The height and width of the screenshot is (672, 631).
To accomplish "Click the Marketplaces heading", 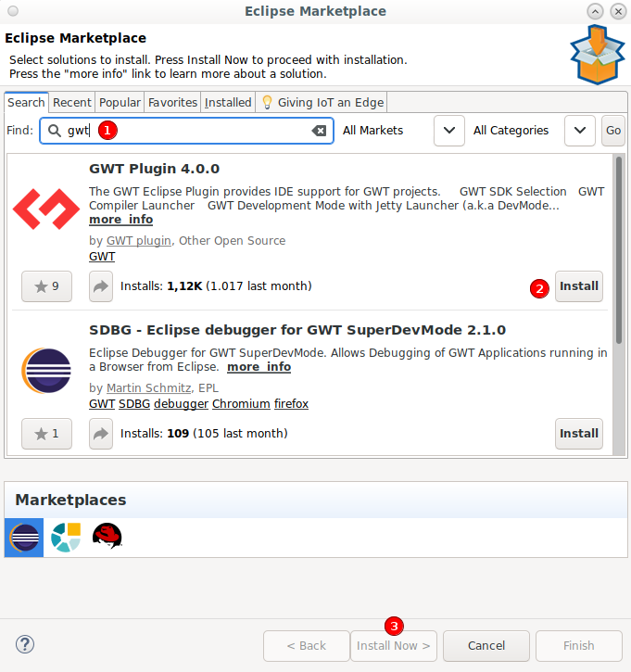I will point(70,501).
